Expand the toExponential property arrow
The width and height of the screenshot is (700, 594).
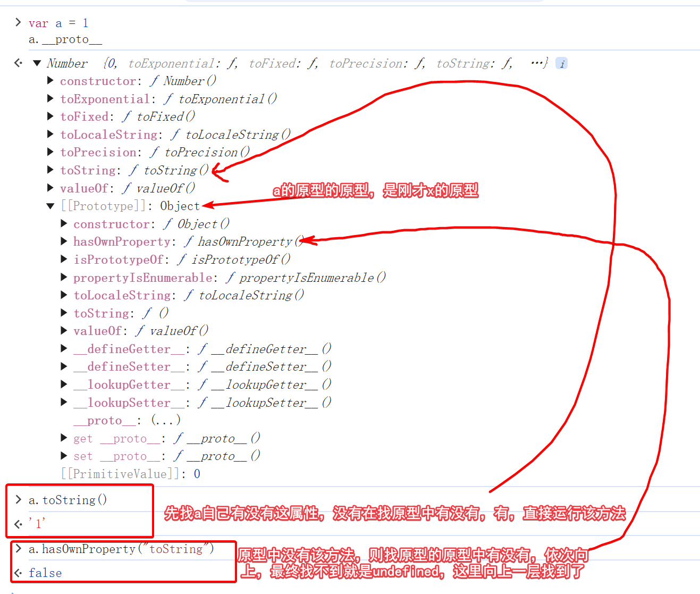50,99
